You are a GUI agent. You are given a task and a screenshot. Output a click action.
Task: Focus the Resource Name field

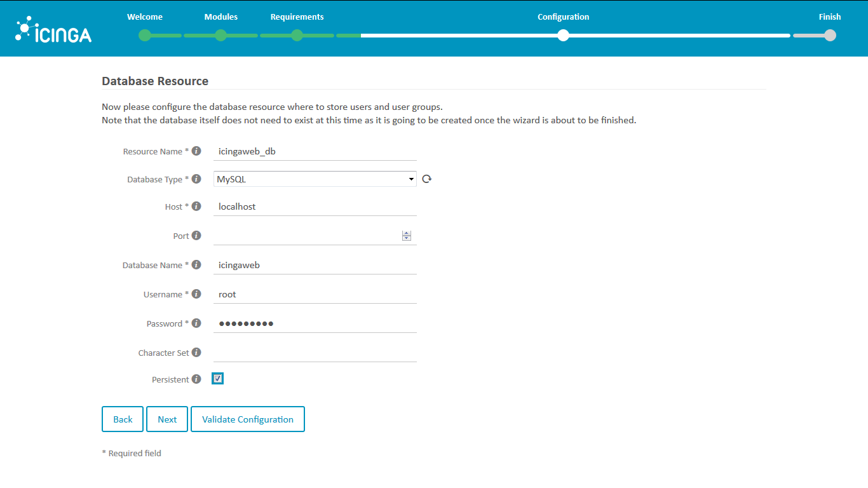point(315,152)
